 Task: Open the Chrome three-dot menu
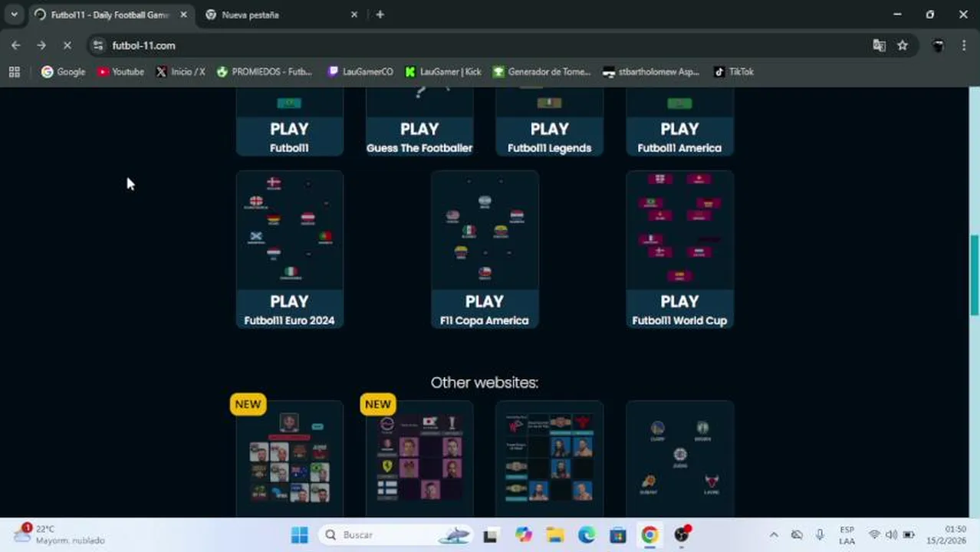(x=964, y=45)
